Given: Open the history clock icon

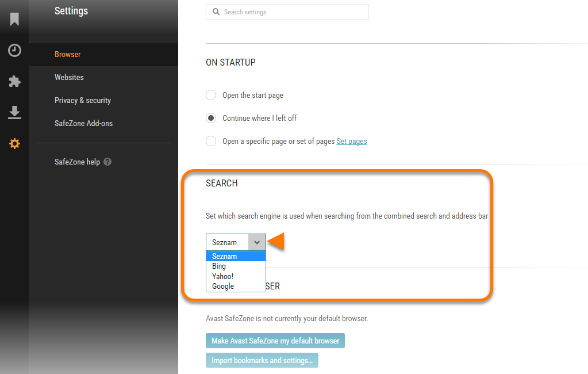Looking at the screenshot, I should pos(14,50).
